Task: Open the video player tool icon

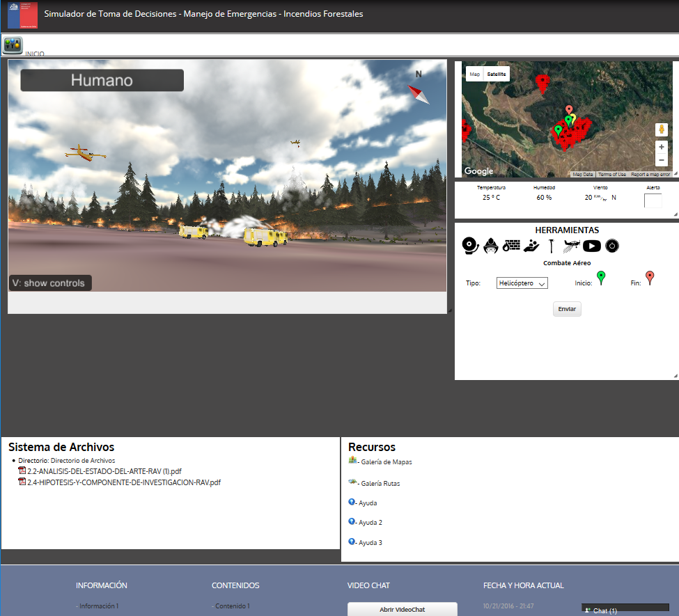Action: (592, 245)
